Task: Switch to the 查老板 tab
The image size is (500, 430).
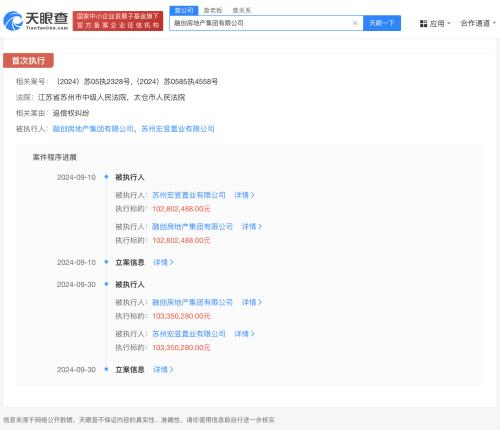Action: coord(213,11)
